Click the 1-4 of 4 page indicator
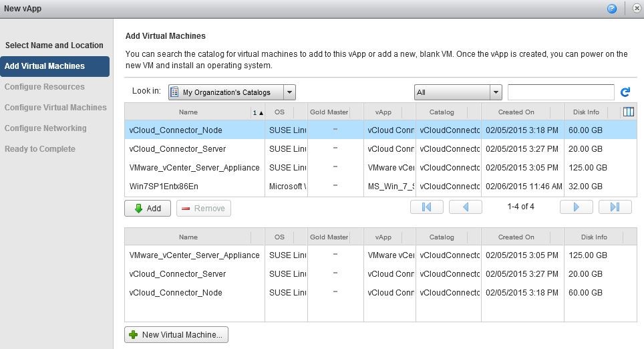644x349 pixels. tap(521, 207)
